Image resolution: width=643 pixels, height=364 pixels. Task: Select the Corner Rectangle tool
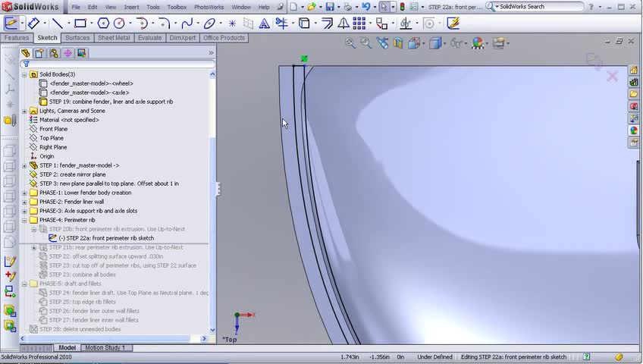80,24
